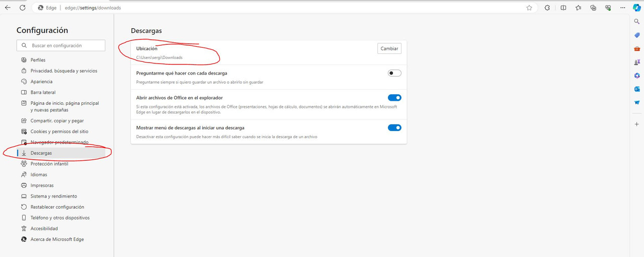644x257 pixels.
Task: Open the sidebar Shopping tag icon
Action: (x=637, y=35)
